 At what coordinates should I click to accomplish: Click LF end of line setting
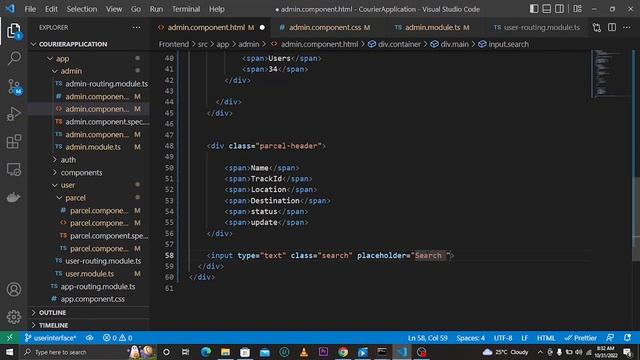(x=524, y=338)
